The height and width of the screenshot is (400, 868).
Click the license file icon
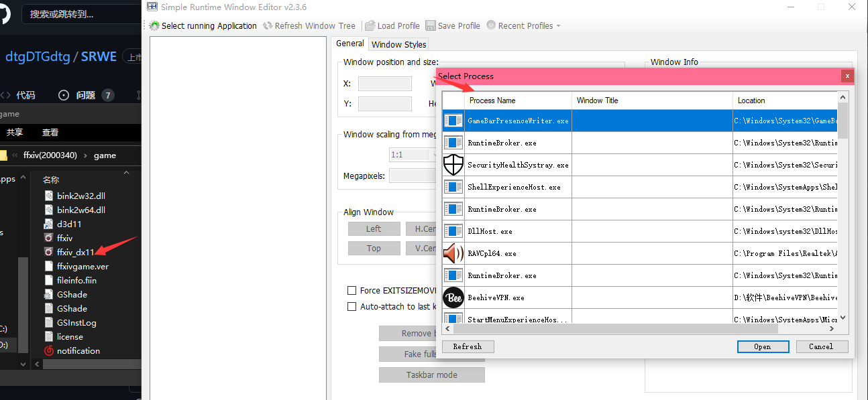point(48,336)
